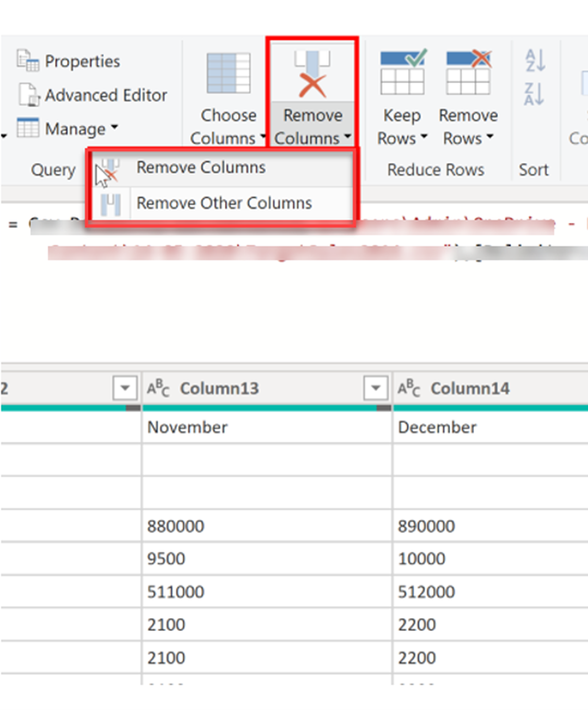Select the Choose Columns icon
The height and width of the screenshot is (710, 588).
click(x=228, y=74)
